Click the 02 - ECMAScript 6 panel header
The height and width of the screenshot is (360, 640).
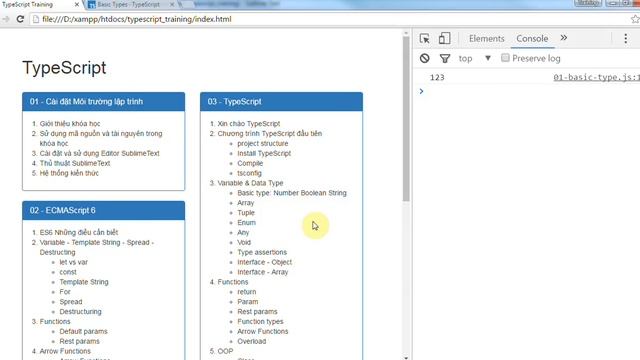[x=103, y=210]
